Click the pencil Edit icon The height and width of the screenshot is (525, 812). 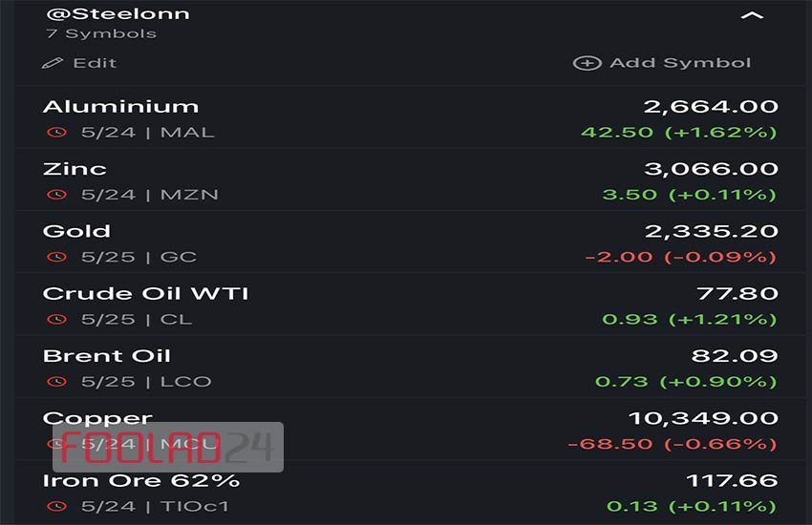pos(53,63)
